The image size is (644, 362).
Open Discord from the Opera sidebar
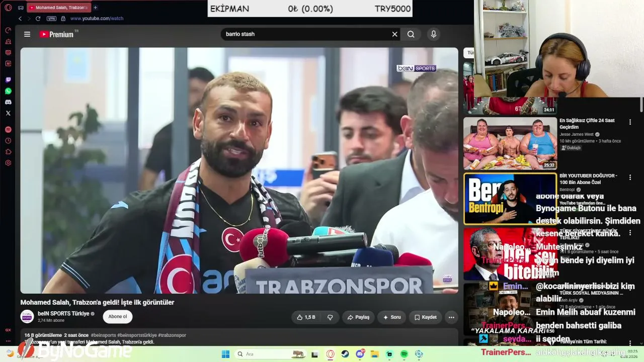pyautogui.click(x=8, y=102)
